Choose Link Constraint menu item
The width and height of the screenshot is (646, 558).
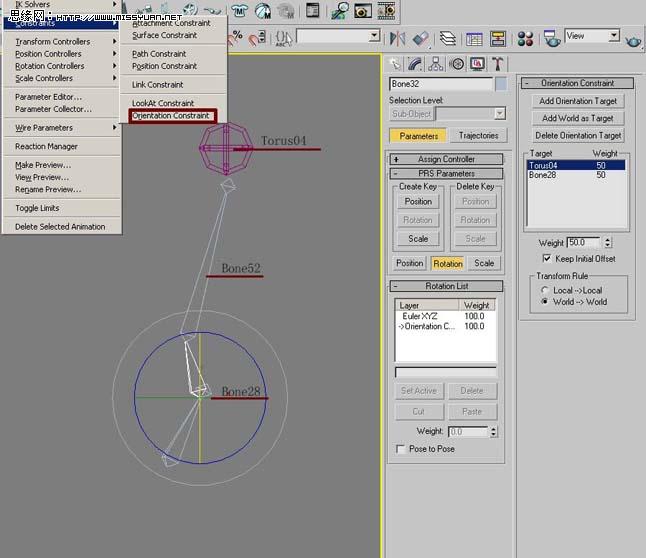158,84
